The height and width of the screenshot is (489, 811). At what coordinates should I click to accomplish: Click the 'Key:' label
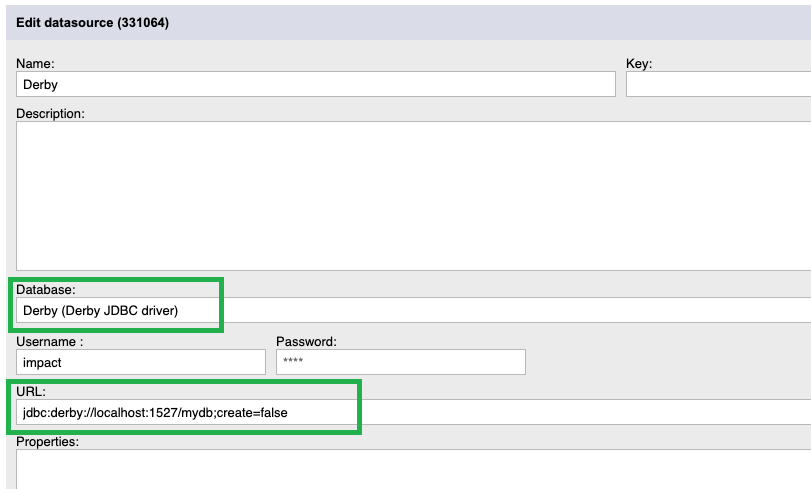point(639,64)
